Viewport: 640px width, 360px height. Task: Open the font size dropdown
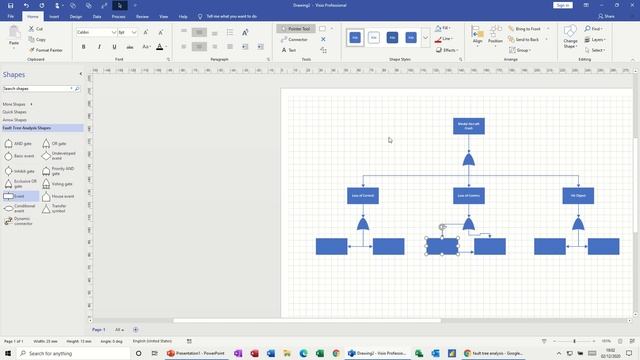pos(134,32)
